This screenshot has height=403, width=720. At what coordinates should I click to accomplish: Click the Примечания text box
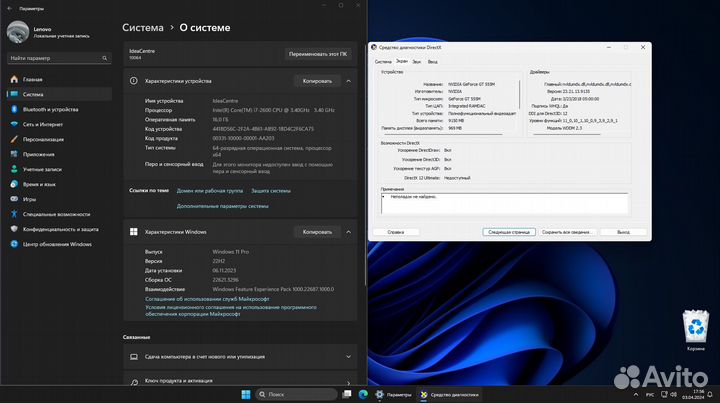point(504,203)
